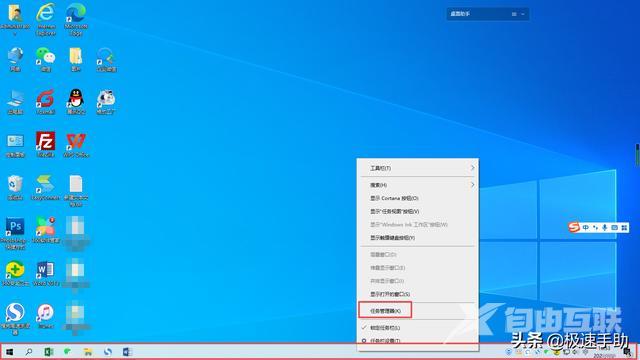Launch EasyConnect desktop shortcut
Viewport: 640px width, 360px height.
click(45, 187)
